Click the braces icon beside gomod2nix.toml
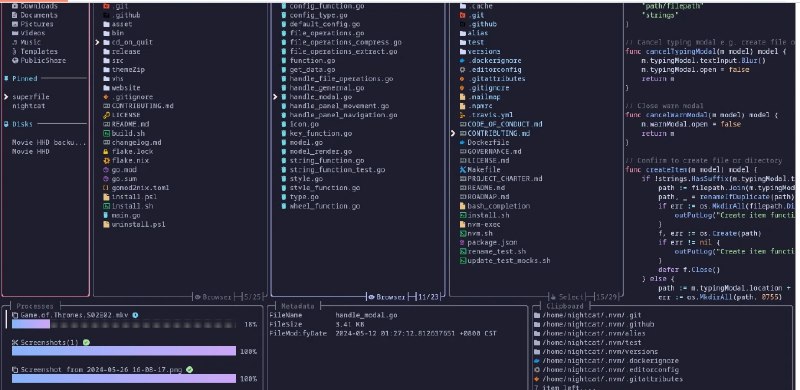800x390 pixels. 106,188
